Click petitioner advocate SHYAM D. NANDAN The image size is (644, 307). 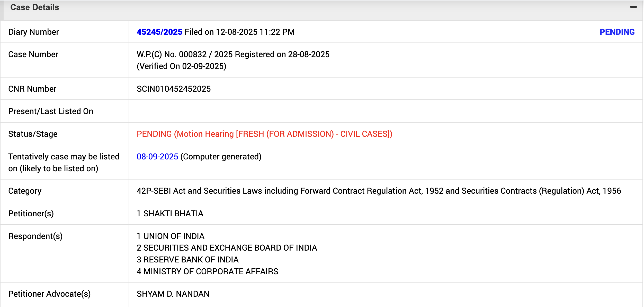click(x=173, y=294)
